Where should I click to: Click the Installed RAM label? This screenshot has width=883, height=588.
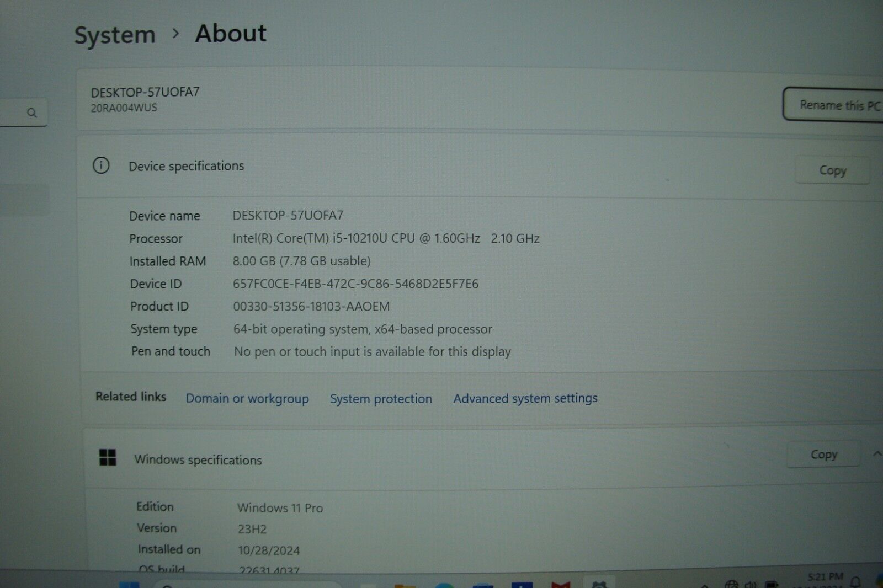(168, 261)
